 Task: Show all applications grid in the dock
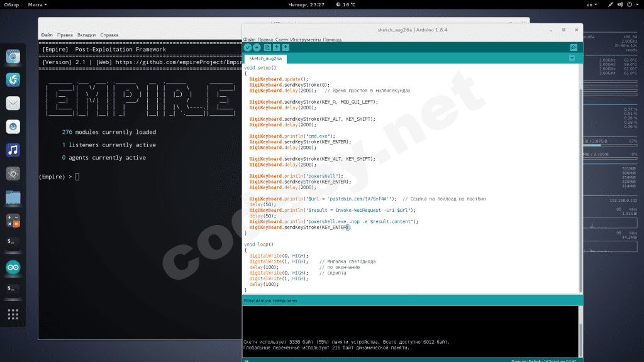pos(13,314)
